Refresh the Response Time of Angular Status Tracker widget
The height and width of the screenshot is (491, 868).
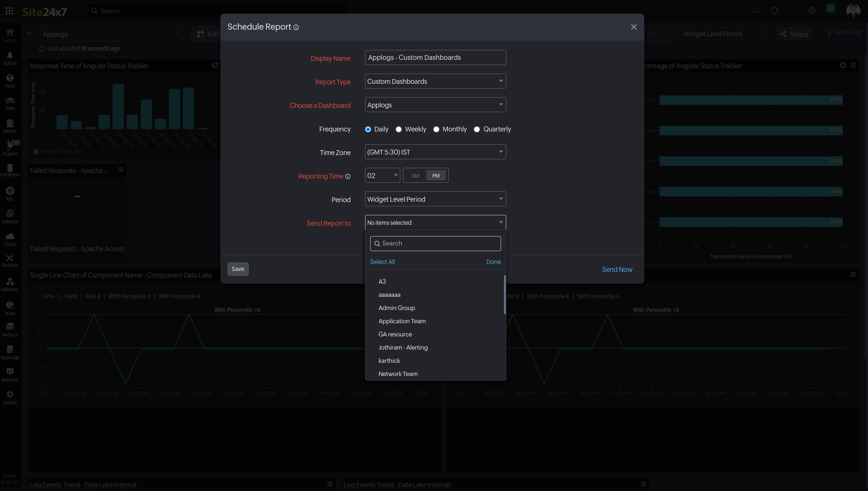click(215, 65)
